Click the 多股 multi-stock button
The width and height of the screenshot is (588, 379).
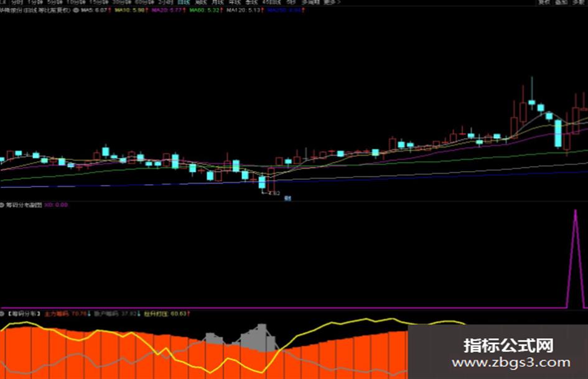pos(578,2)
